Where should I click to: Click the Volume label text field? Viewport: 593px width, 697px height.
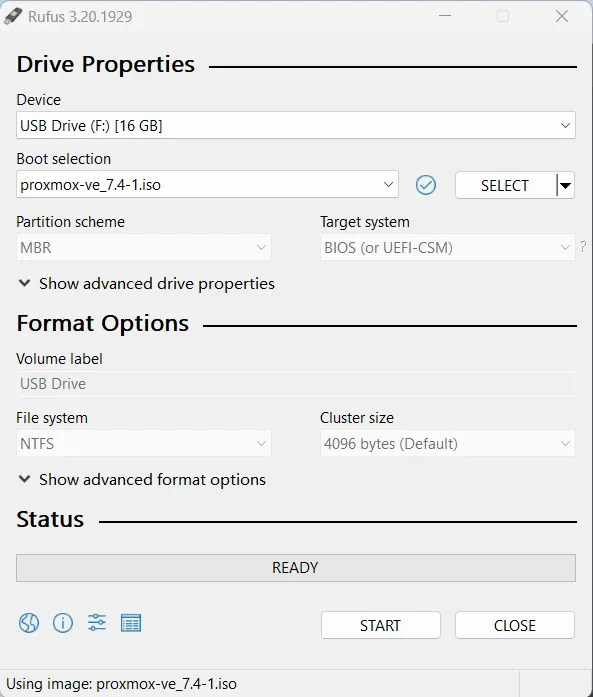point(296,384)
